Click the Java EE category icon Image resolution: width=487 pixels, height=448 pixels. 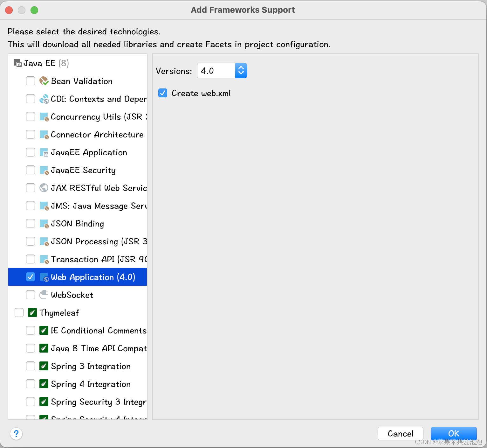(x=18, y=63)
